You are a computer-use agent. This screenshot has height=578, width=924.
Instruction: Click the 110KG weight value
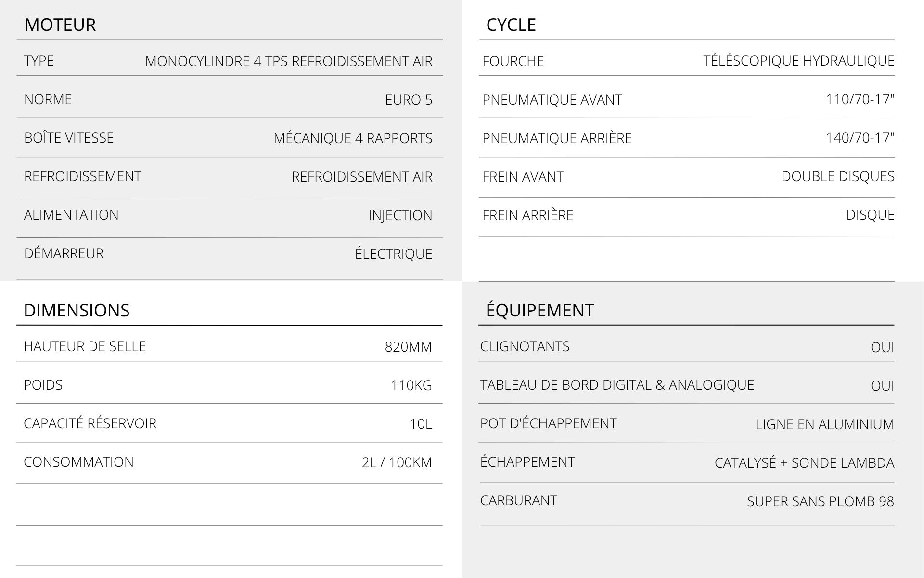point(411,385)
